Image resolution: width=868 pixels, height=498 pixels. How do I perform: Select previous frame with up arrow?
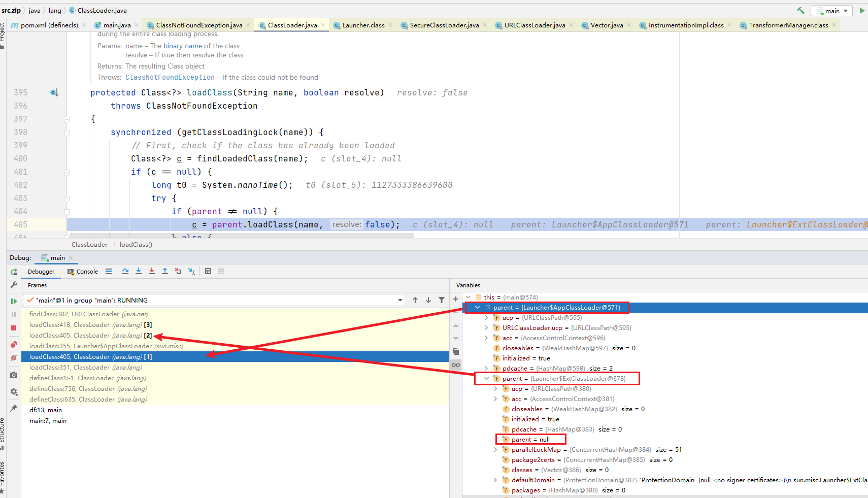click(415, 300)
